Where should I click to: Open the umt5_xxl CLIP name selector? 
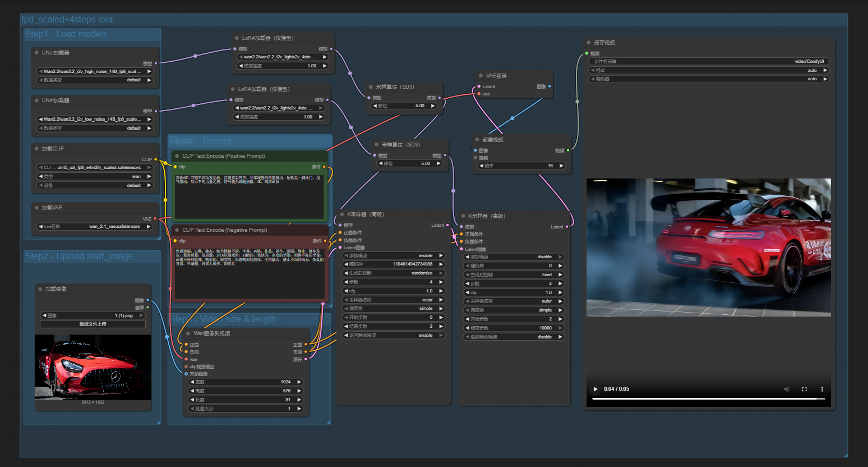point(95,168)
